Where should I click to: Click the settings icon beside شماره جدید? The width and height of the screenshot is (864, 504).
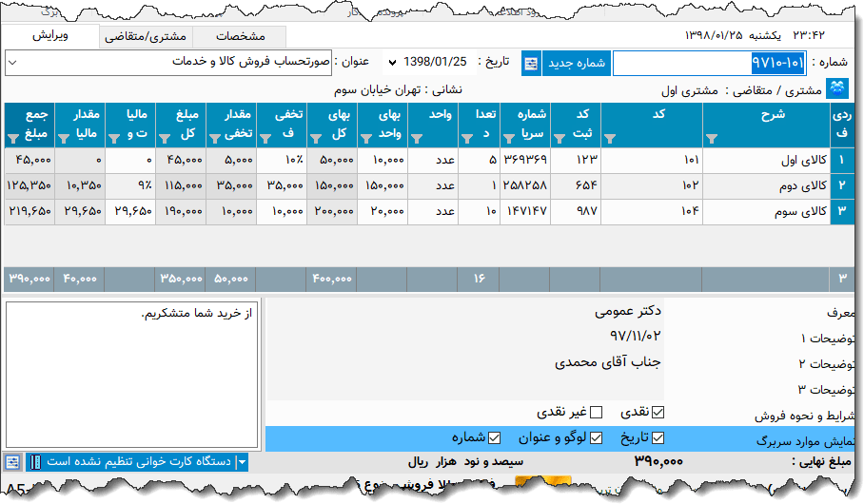point(531,64)
